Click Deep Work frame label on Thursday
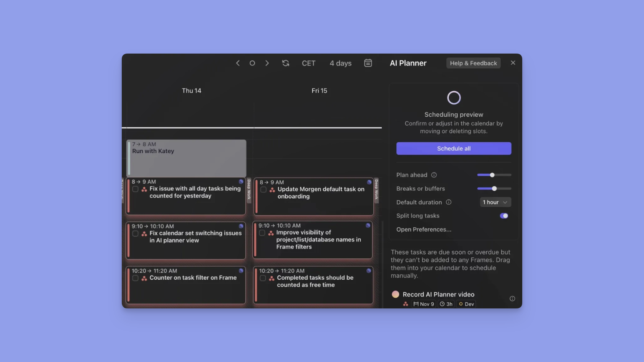Screen dimensions: 644x362 coord(249,189)
